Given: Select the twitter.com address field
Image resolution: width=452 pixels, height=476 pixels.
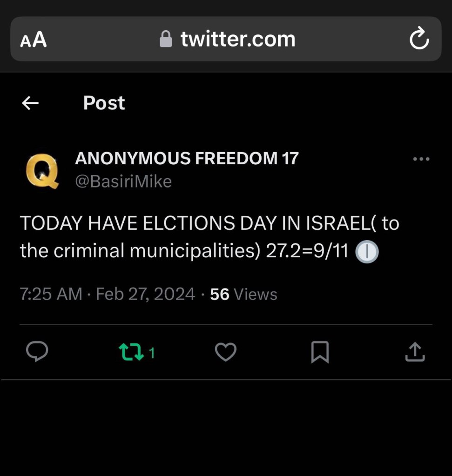Looking at the screenshot, I should [x=226, y=39].
